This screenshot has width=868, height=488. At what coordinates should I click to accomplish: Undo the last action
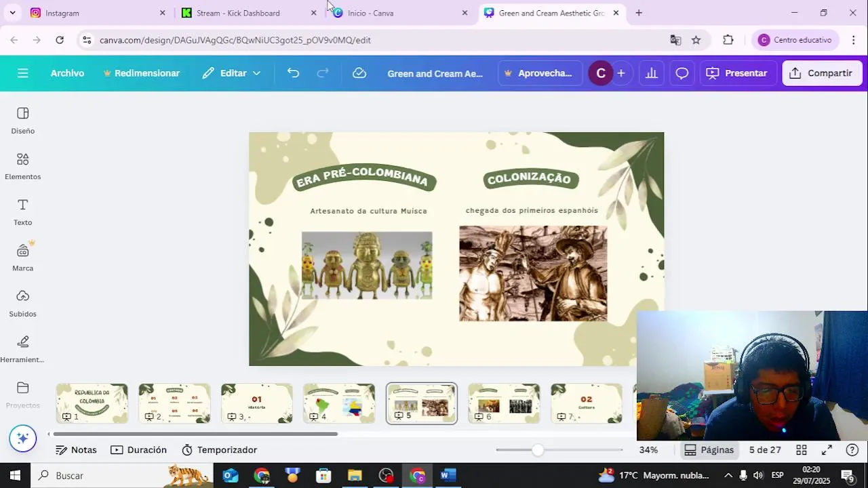pyautogui.click(x=293, y=73)
